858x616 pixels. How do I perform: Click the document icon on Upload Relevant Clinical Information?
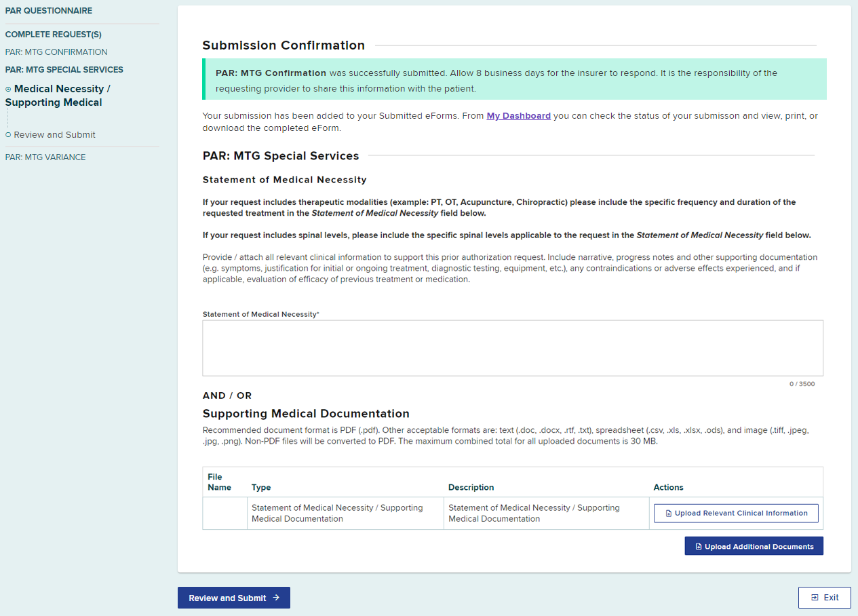coord(668,514)
